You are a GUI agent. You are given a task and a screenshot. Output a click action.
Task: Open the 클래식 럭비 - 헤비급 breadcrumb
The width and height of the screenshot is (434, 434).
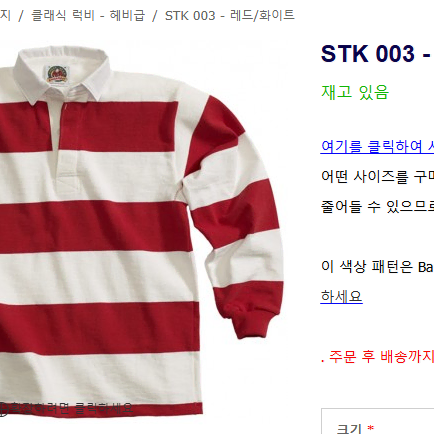tap(88, 15)
